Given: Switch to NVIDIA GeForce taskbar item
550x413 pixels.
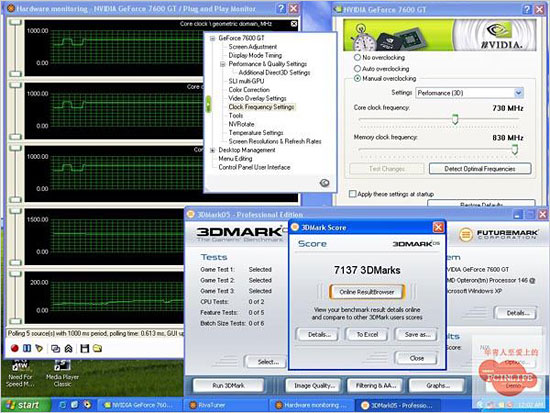Looking at the screenshot, I should 140,405.
